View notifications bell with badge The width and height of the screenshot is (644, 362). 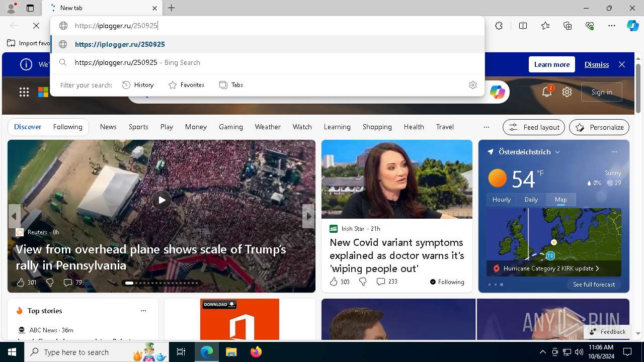pyautogui.click(x=547, y=92)
